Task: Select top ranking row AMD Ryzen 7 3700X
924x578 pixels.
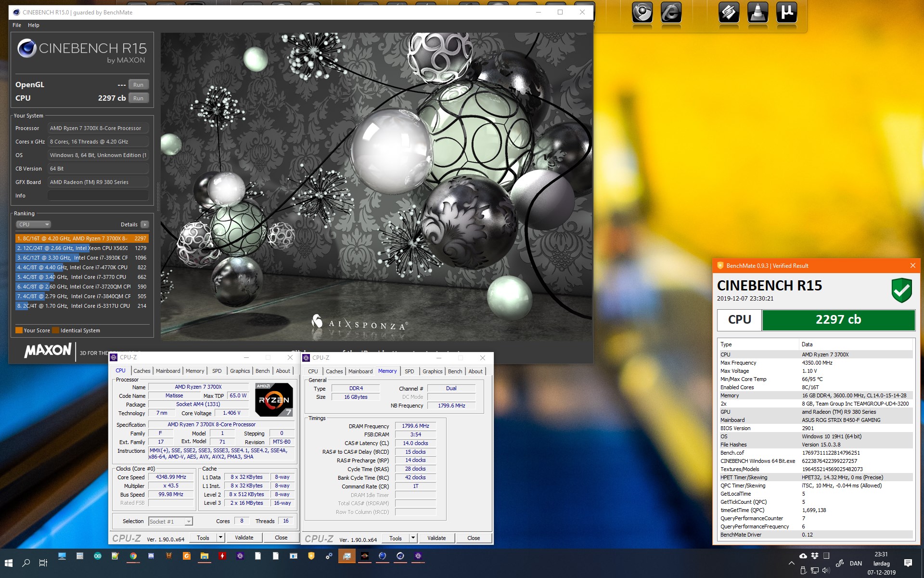Action: point(82,238)
